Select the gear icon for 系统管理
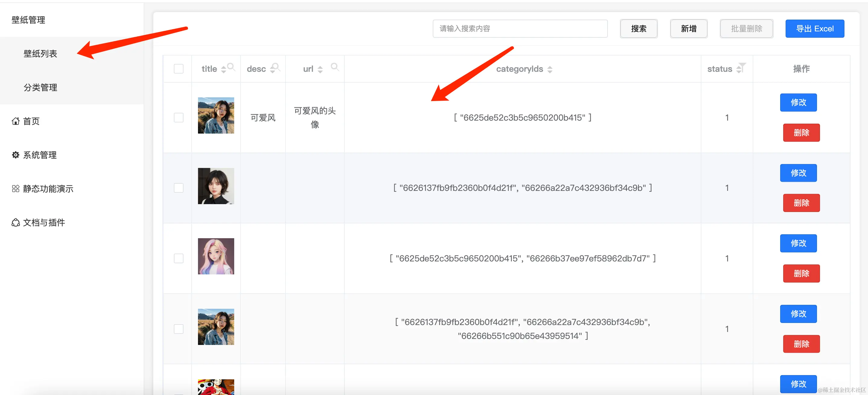The width and height of the screenshot is (868, 395). [15, 155]
